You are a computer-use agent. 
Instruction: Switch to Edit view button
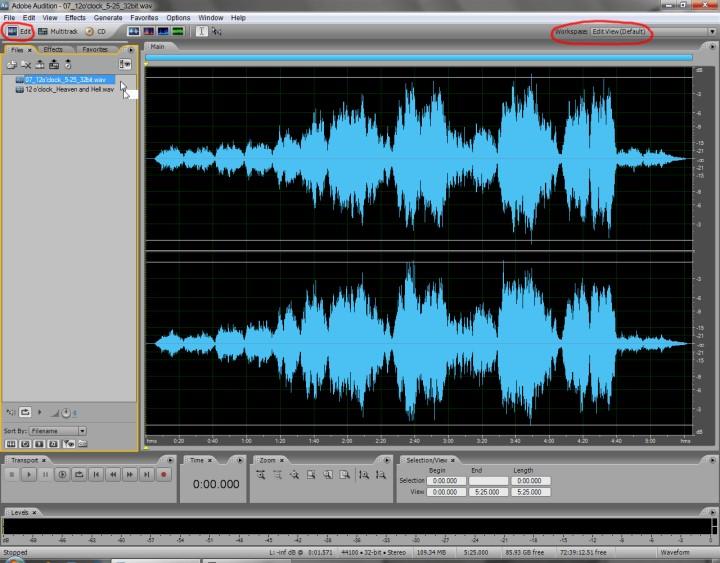tap(19, 31)
